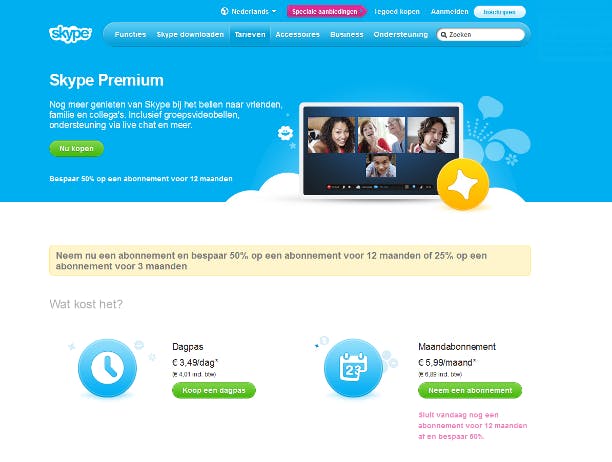Click the group video call image

(x=381, y=149)
